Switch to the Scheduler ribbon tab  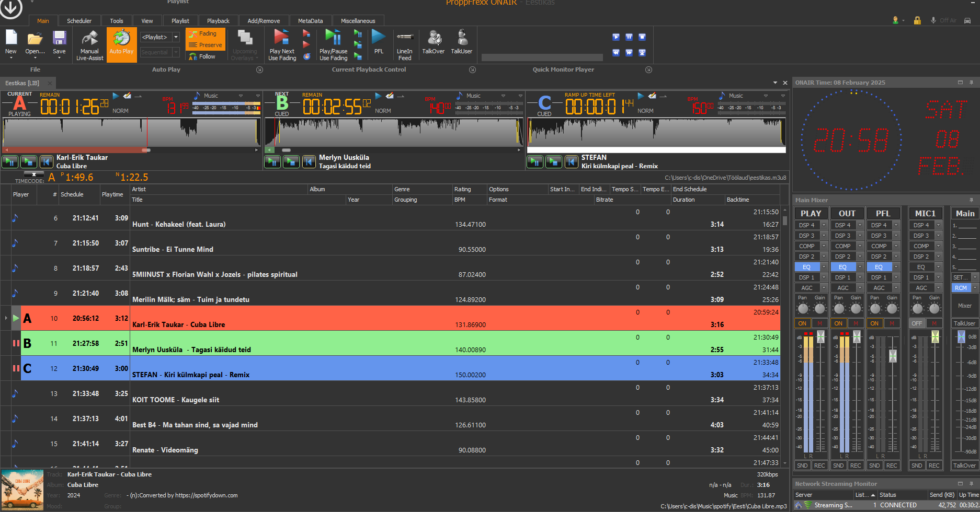[x=79, y=21]
